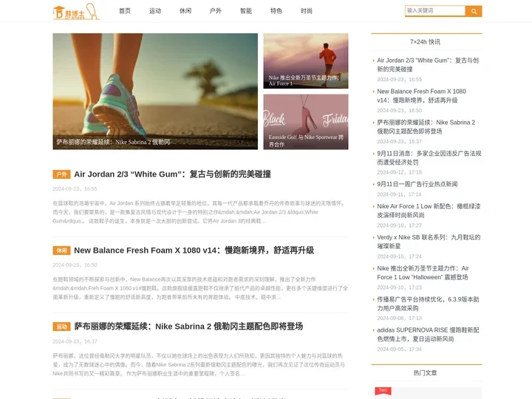
Task: Open sidebar news New Balance Fresh Foam X 1080
Action: click(x=421, y=95)
